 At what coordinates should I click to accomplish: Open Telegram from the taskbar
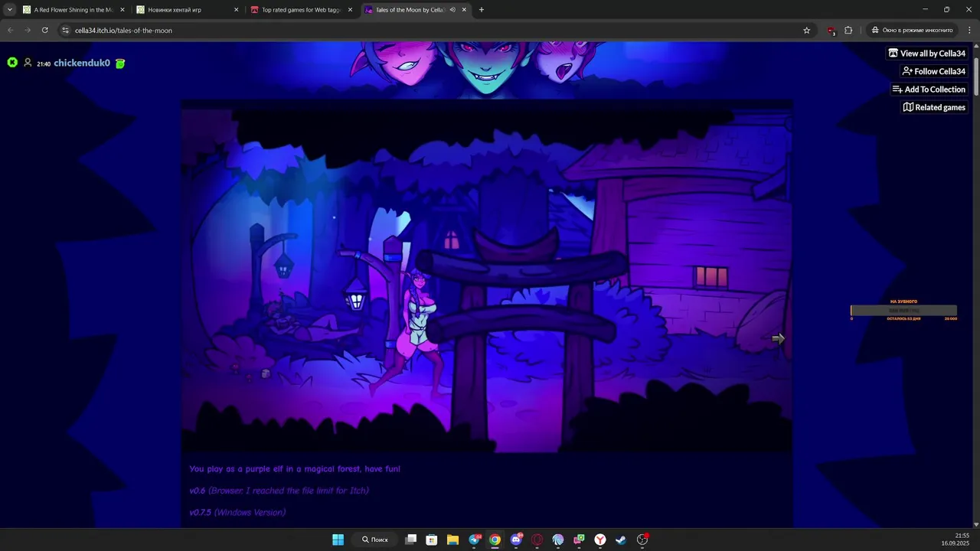pyautogui.click(x=475, y=540)
